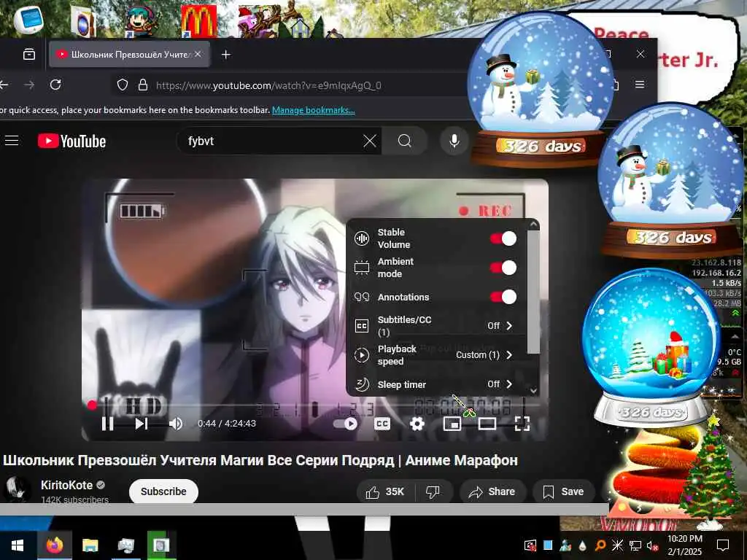747x560 pixels.
Task: Enter full screen mode
Action: (522, 424)
